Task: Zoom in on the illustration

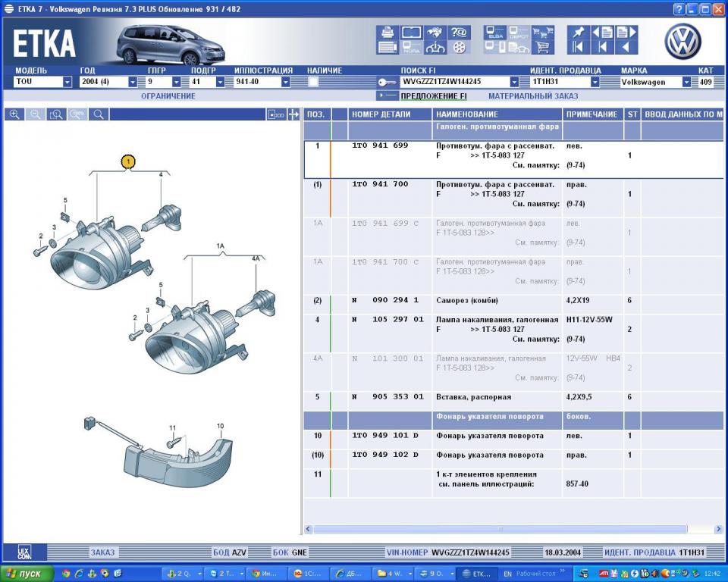Action: 14,114
